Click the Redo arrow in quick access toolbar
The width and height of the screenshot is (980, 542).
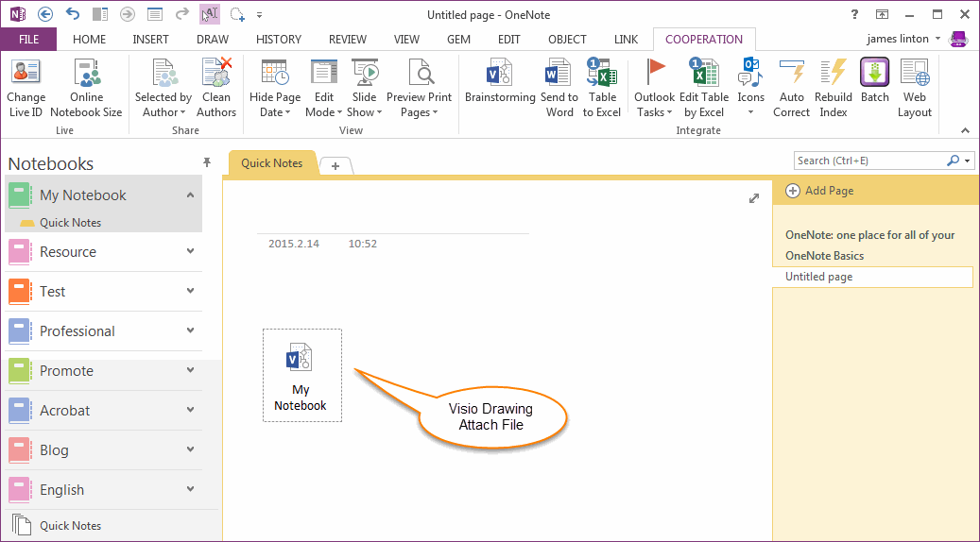(x=181, y=14)
